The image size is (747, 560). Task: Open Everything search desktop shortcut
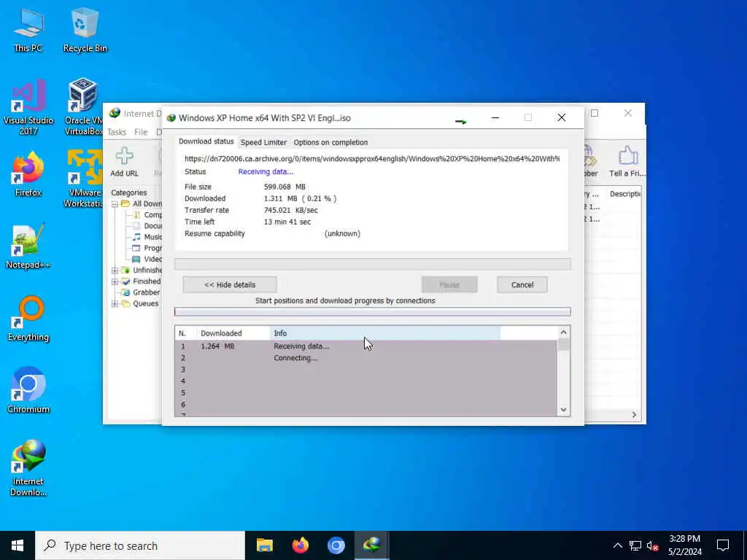coord(28,319)
